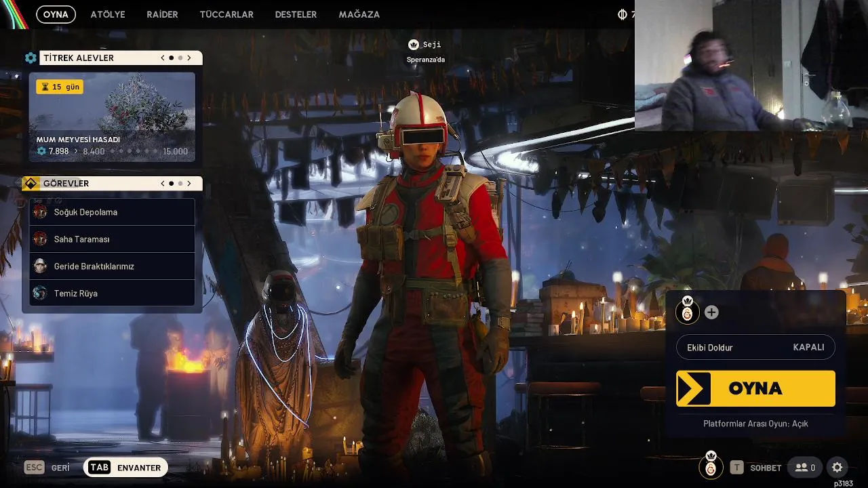This screenshot has height=488, width=868.
Task: Click the Saha Taraması quest giver portrait
Action: [x=40, y=239]
